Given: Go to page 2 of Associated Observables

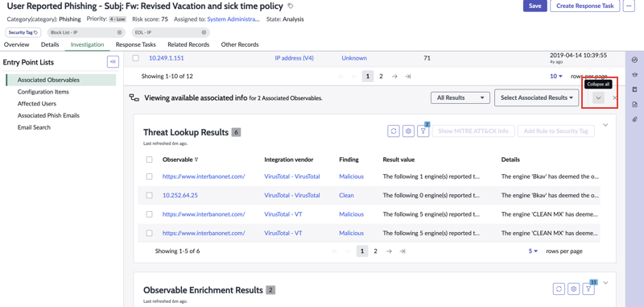Looking at the screenshot, I should [381, 76].
